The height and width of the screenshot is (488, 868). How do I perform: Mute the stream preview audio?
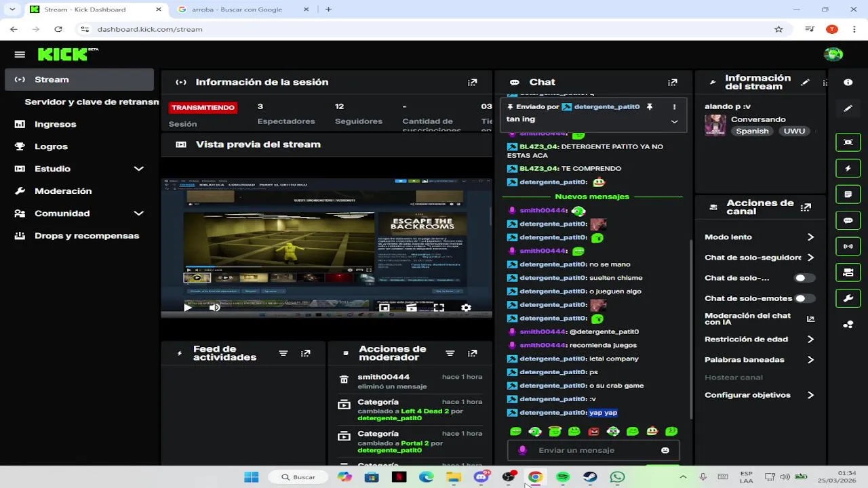215,308
